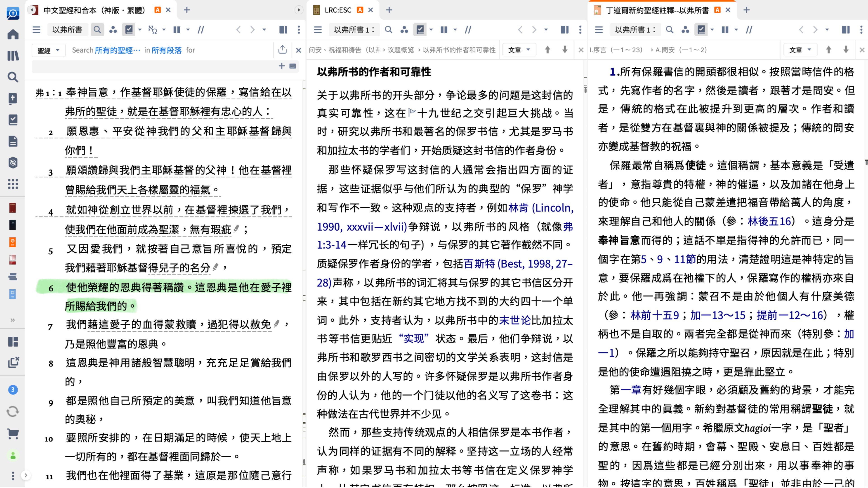Open the 林後五16 reference link
The width and height of the screenshot is (868, 488).
click(x=769, y=221)
